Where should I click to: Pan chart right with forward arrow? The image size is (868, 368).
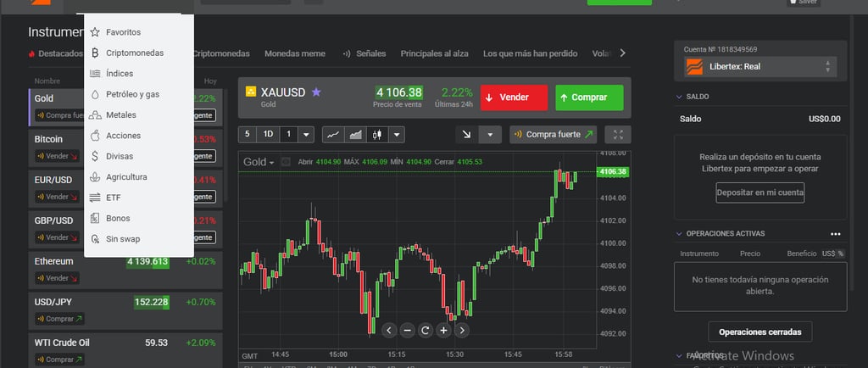462,331
